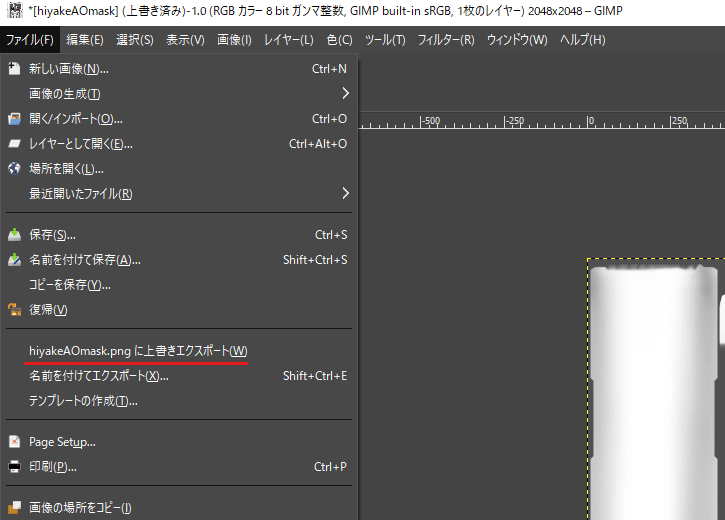Open the ヘルプ(H) menu
725x520 pixels.
(583, 40)
